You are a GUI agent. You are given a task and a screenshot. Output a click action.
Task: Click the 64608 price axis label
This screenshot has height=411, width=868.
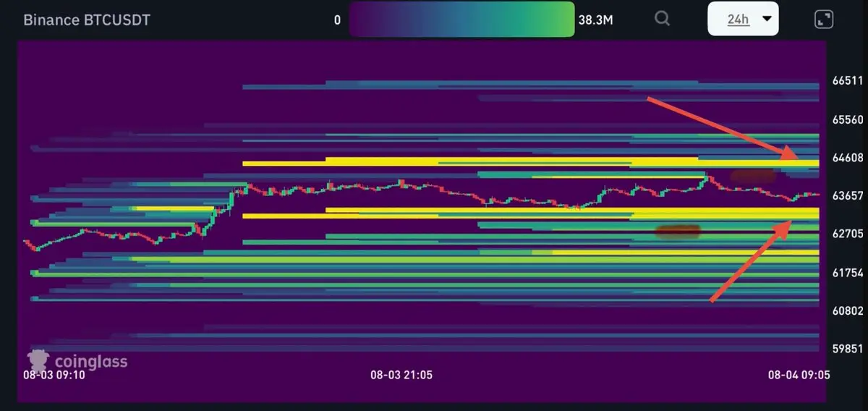[848, 158]
